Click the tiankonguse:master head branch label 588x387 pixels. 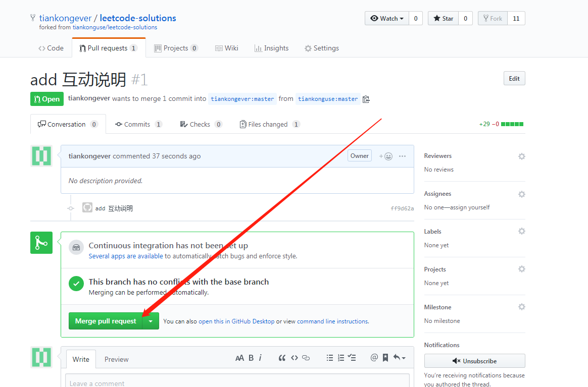click(328, 99)
